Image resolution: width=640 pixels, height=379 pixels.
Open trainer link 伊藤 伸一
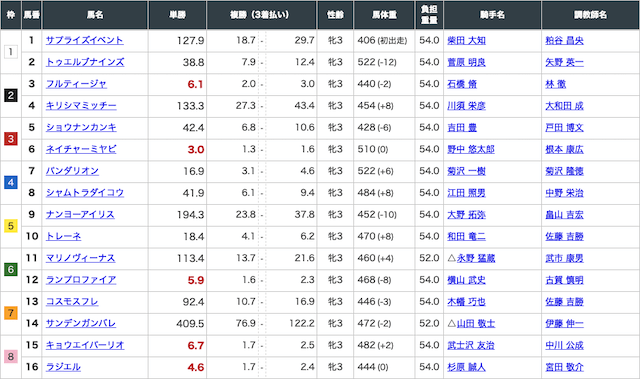[564, 323]
